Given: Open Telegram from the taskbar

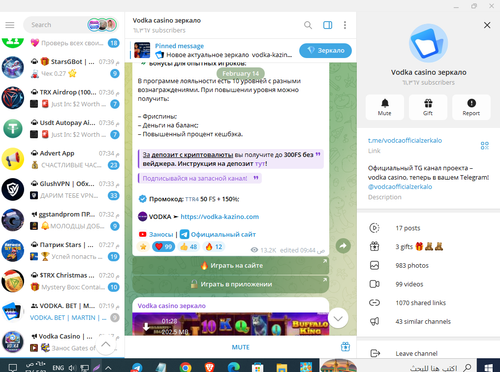Looking at the screenshot, I should click(x=136, y=367).
